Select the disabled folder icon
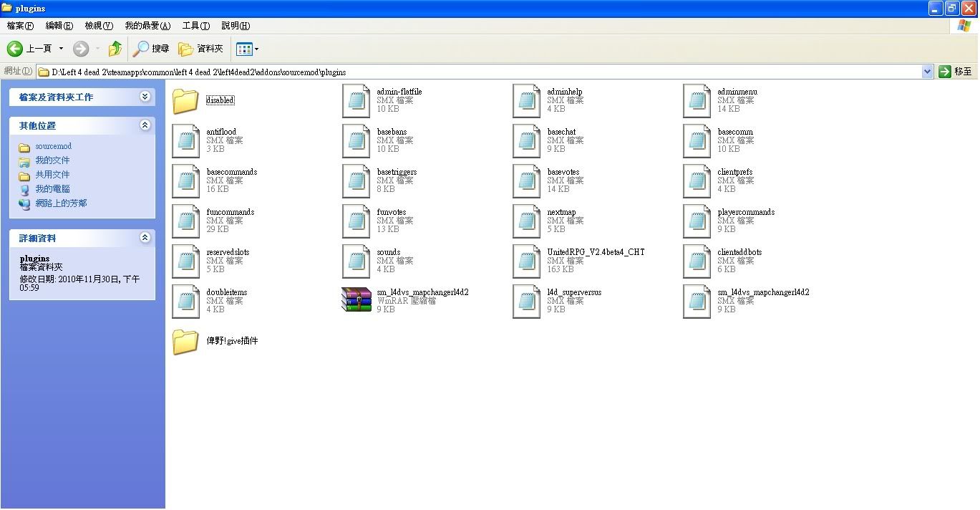The image size is (980, 510). click(x=185, y=101)
